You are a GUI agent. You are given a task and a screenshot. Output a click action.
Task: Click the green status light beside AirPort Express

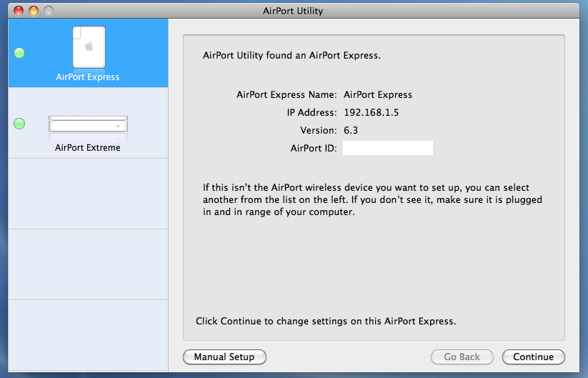tap(19, 53)
